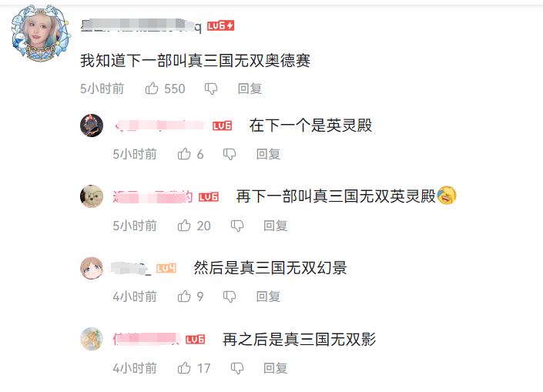
Task: Click the LV6 lightning badge on top comment
Action: (220, 25)
